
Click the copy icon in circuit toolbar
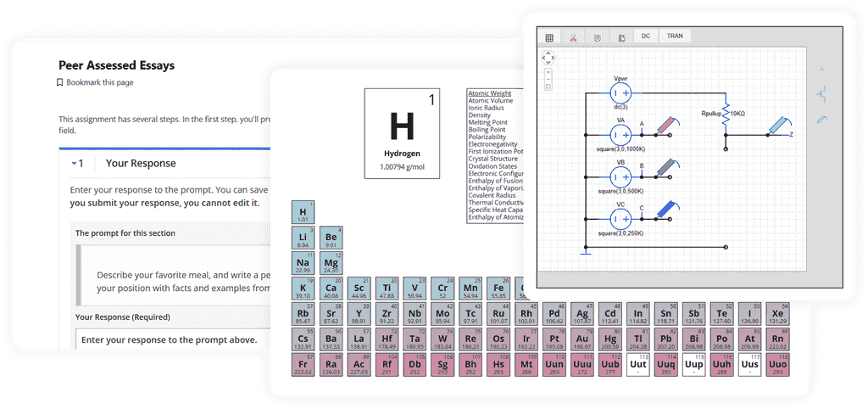click(x=598, y=38)
